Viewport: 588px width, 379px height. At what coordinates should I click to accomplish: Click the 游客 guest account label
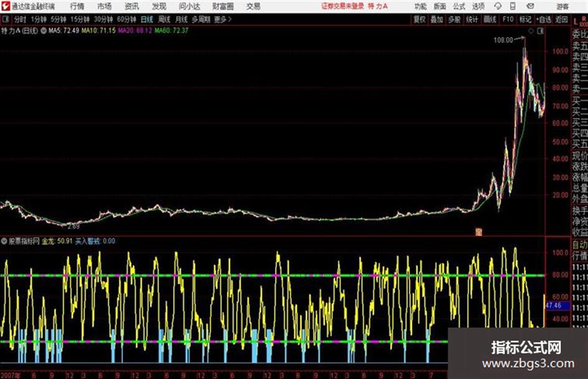pyautogui.click(x=562, y=6)
